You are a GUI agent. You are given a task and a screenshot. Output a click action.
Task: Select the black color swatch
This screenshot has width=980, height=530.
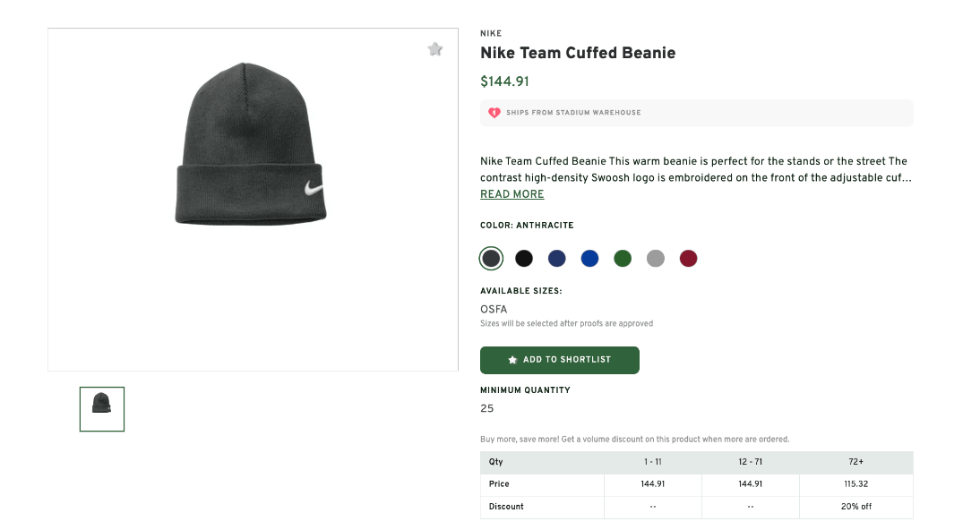click(x=524, y=258)
